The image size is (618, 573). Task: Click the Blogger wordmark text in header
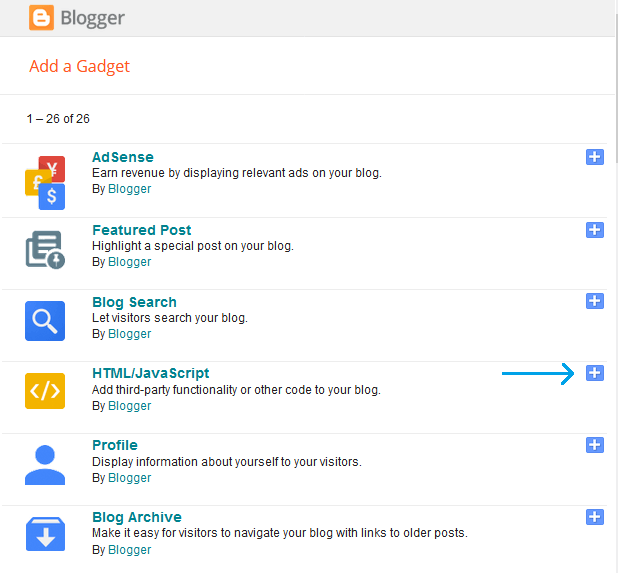(x=93, y=19)
